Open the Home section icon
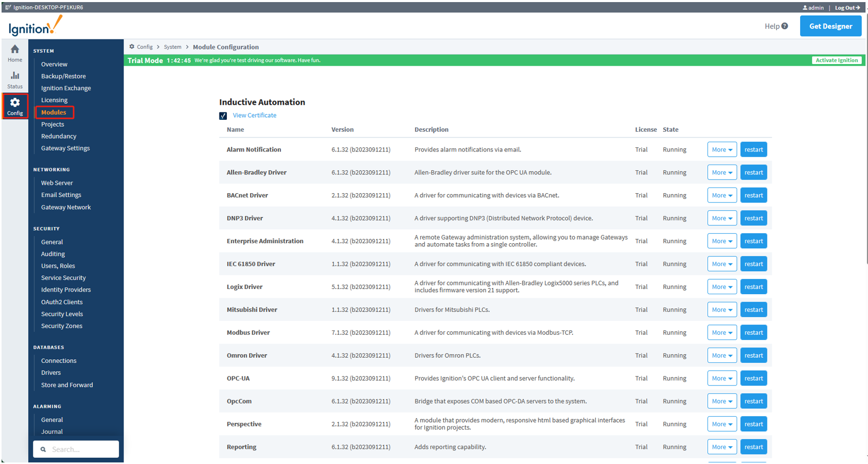 tap(15, 49)
